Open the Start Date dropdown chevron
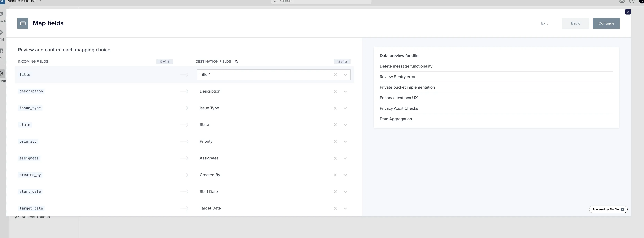Viewport: 644px width, 238px height. [345, 192]
